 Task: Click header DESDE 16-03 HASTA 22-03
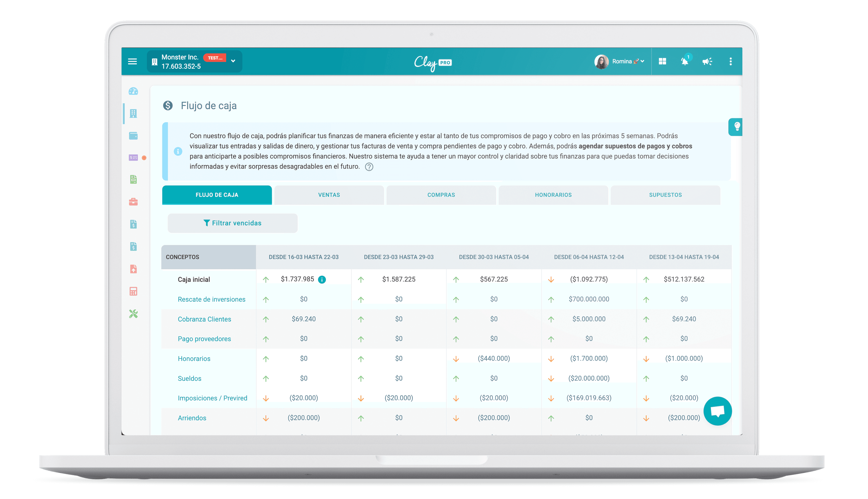303,257
